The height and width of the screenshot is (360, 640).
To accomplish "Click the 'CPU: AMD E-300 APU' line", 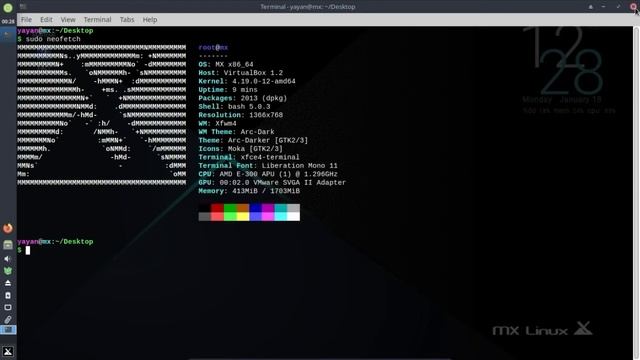I will pyautogui.click(x=268, y=174).
